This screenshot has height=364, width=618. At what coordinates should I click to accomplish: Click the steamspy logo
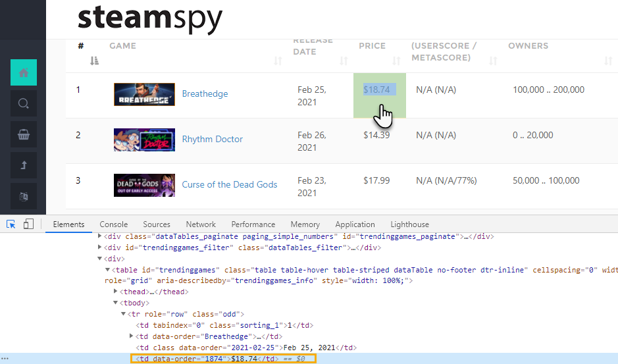tap(150, 18)
